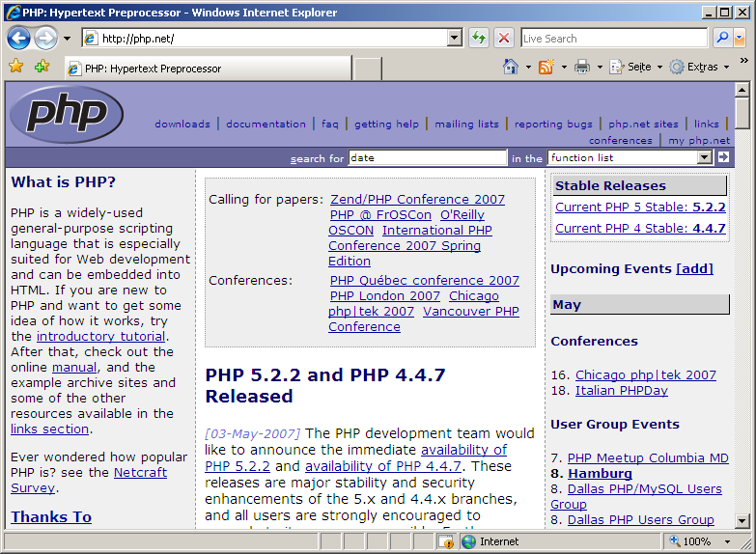Image resolution: width=756 pixels, height=554 pixels.
Task: Start a Live Search with the magnifier icon
Action: coord(722,38)
